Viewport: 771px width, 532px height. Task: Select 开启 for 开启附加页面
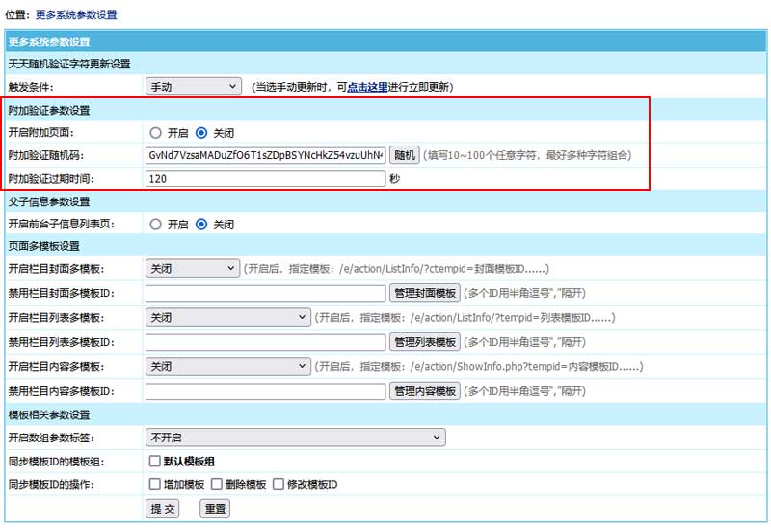[x=155, y=132]
